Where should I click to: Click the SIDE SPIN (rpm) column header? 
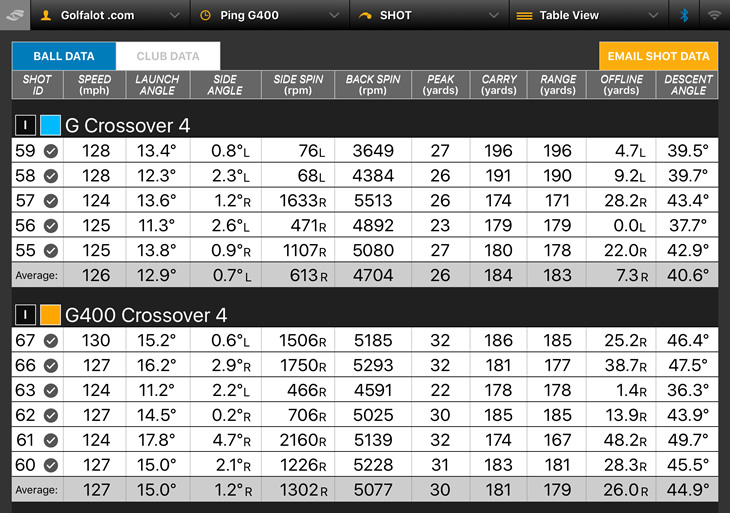point(298,85)
